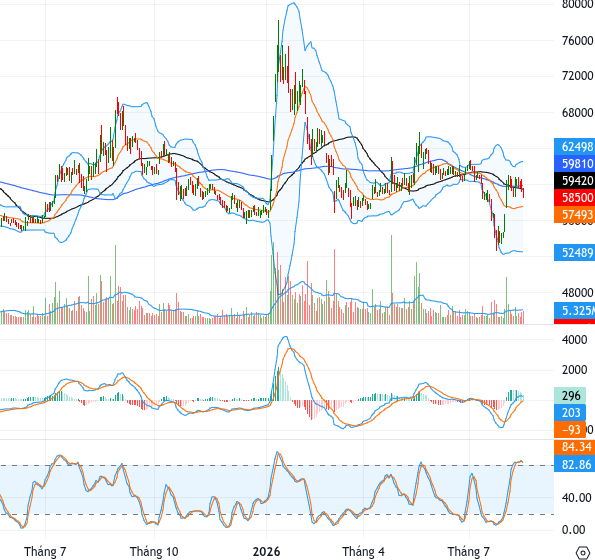
Task: Click the 62498 upper band price label
Action: 575,146
